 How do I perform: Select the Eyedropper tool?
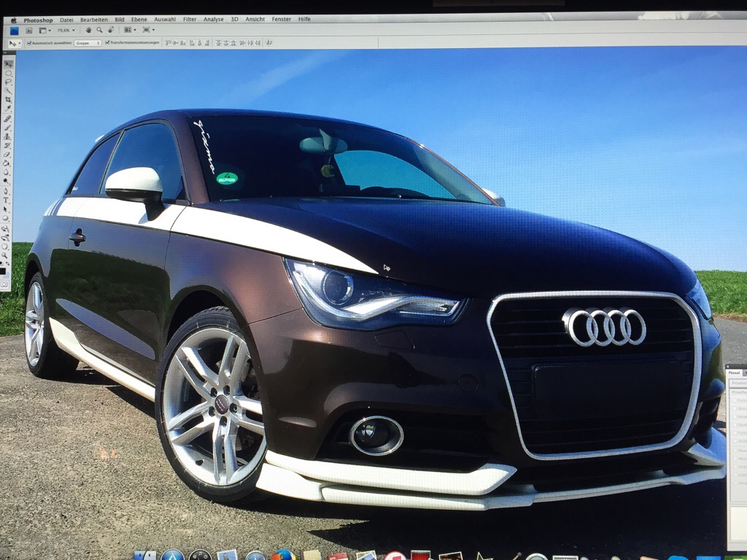point(8,108)
